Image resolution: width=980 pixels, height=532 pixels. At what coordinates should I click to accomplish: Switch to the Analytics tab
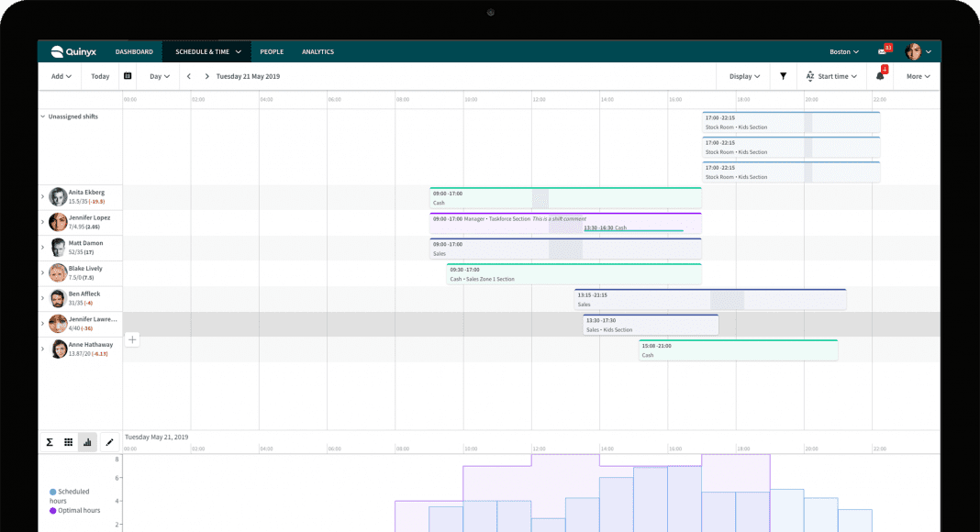[x=317, y=51]
